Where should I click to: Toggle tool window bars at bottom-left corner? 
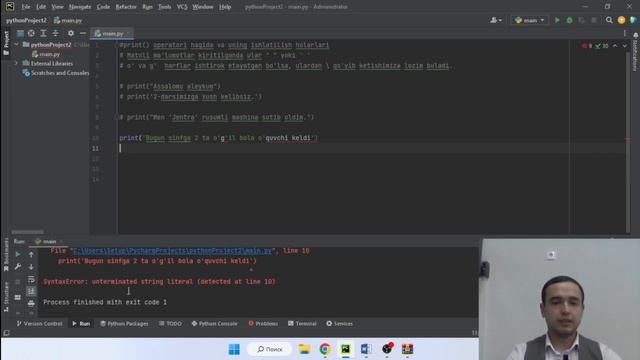click(6, 333)
